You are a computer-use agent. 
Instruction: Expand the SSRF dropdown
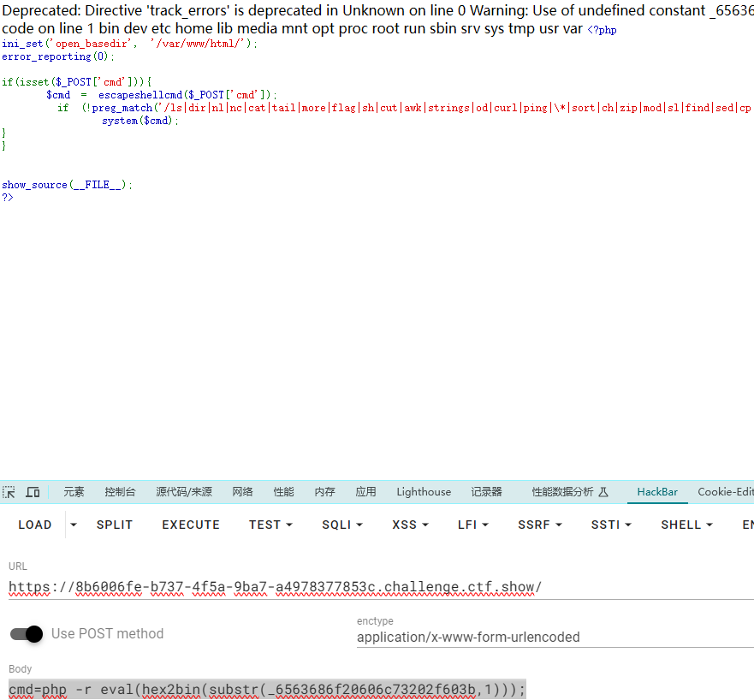(x=540, y=525)
